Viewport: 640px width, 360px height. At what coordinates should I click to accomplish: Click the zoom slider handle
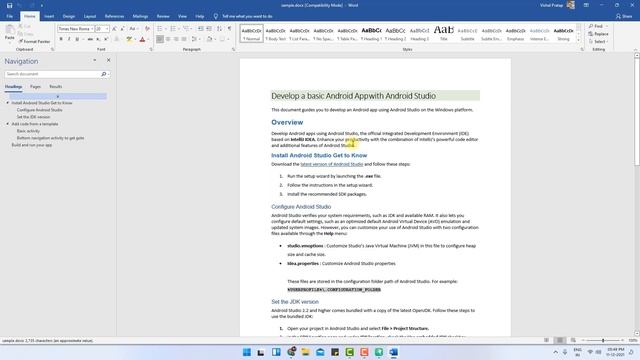click(603, 340)
